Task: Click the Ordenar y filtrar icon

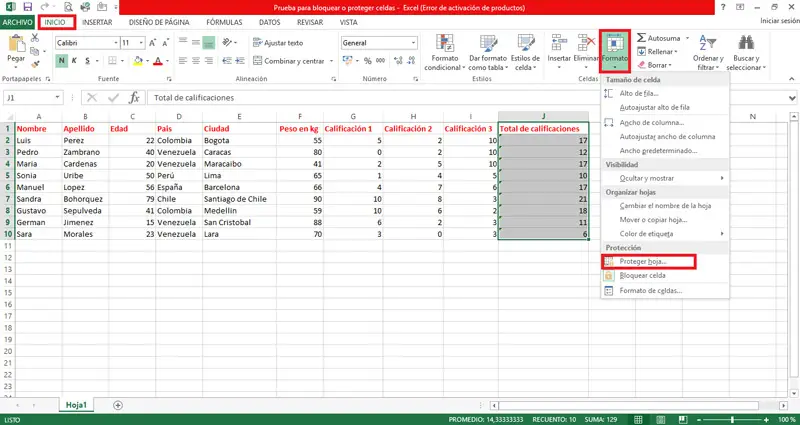Action: 708,43
